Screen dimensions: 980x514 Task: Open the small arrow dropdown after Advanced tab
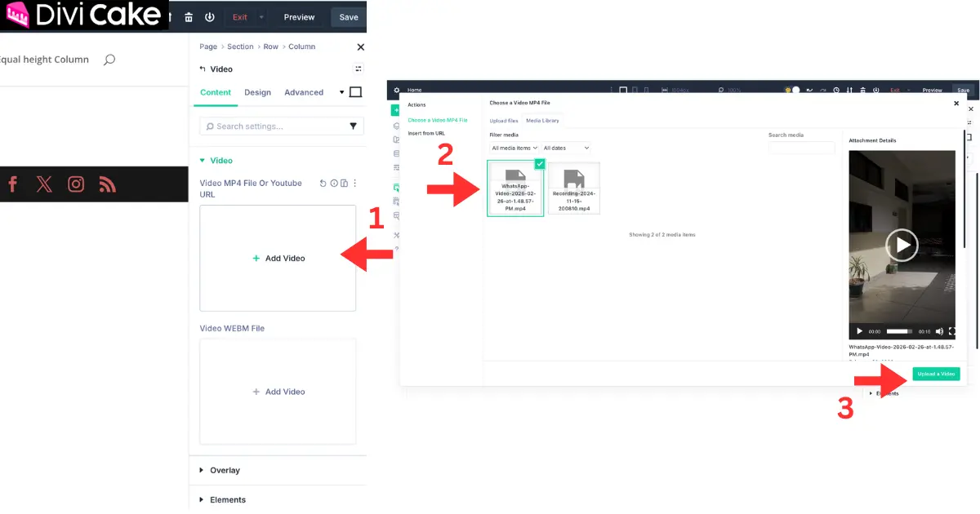342,92
